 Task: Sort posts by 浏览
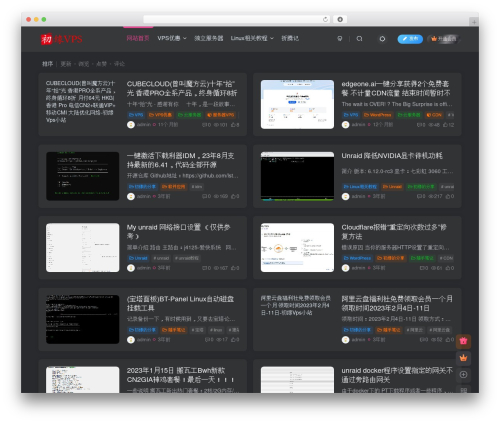[84, 64]
